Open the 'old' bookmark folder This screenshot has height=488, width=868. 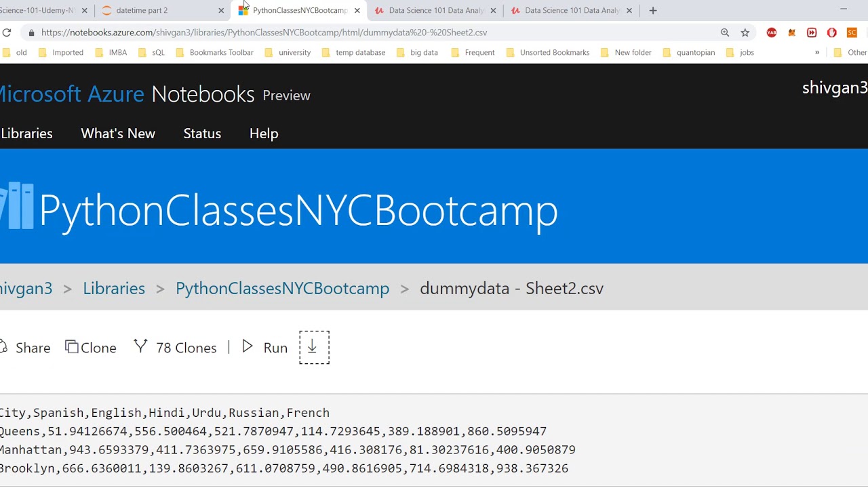(x=15, y=52)
